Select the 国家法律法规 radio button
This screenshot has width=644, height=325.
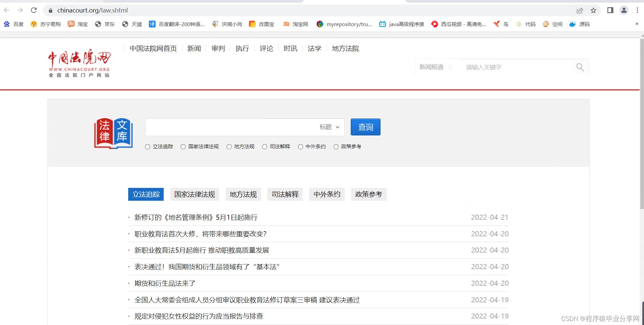pos(183,147)
